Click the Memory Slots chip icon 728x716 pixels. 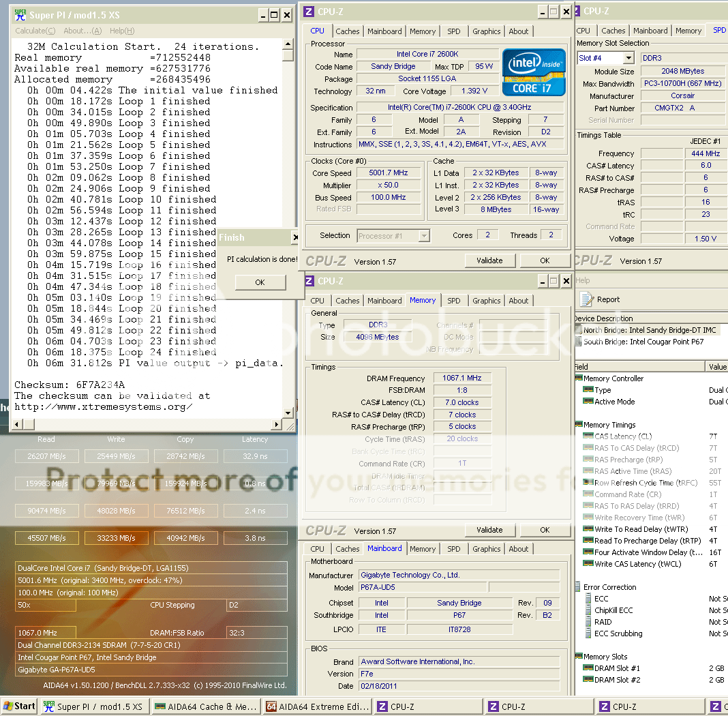coord(578,657)
